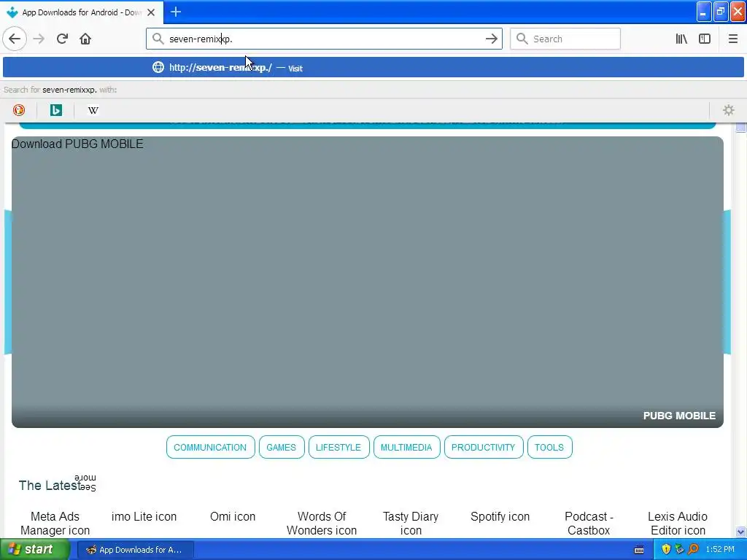Open Podcast - Castbox app

pyautogui.click(x=589, y=524)
